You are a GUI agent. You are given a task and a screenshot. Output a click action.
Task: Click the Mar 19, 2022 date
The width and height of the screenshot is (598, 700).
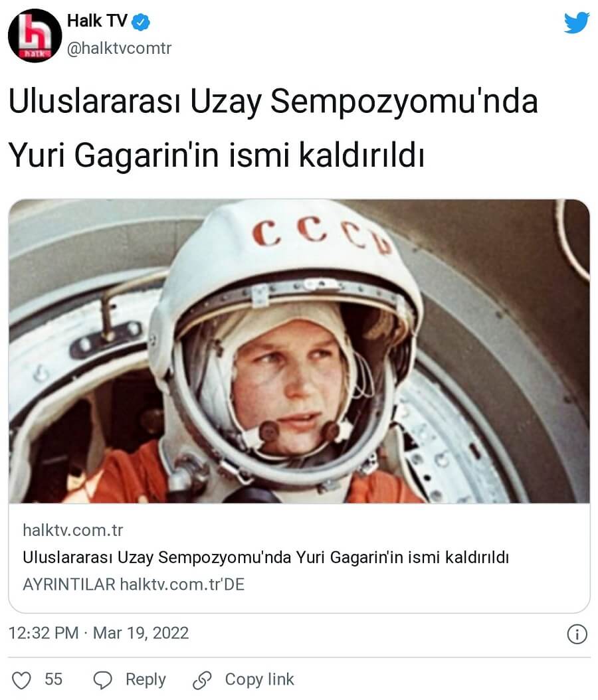point(141,633)
